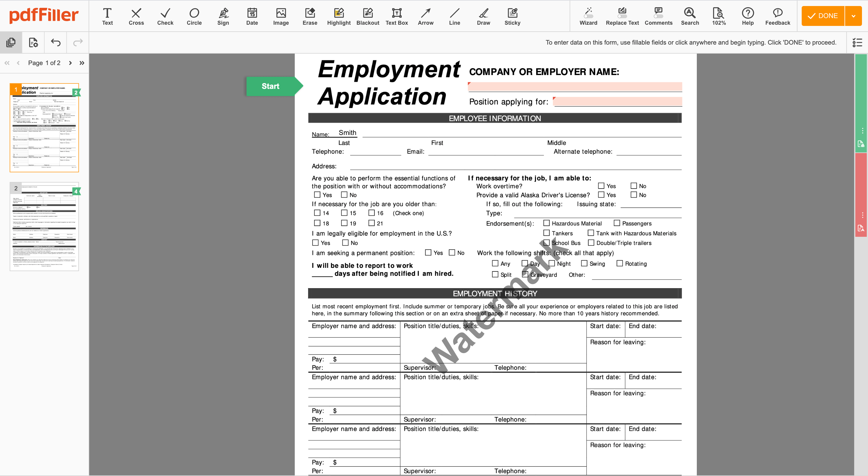Check the Swing shift box
This screenshot has width=868, height=476.
(584, 263)
